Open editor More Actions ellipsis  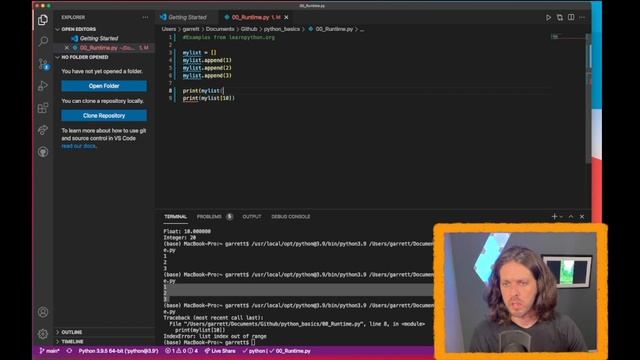pos(582,17)
